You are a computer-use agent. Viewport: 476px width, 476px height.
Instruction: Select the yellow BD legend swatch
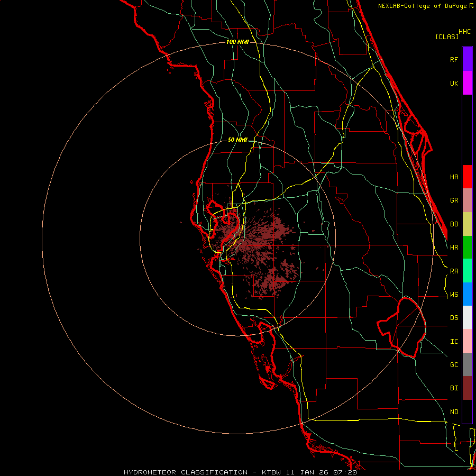(467, 224)
